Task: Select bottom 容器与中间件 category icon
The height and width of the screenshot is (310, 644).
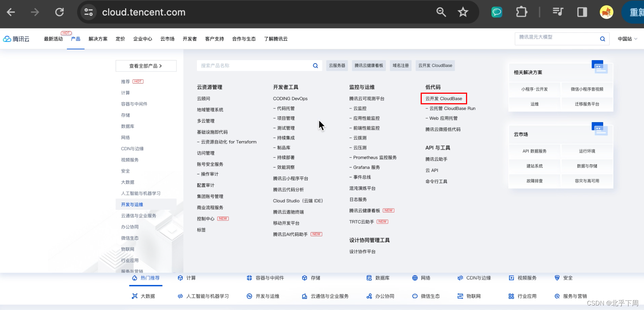Action: pos(249,278)
